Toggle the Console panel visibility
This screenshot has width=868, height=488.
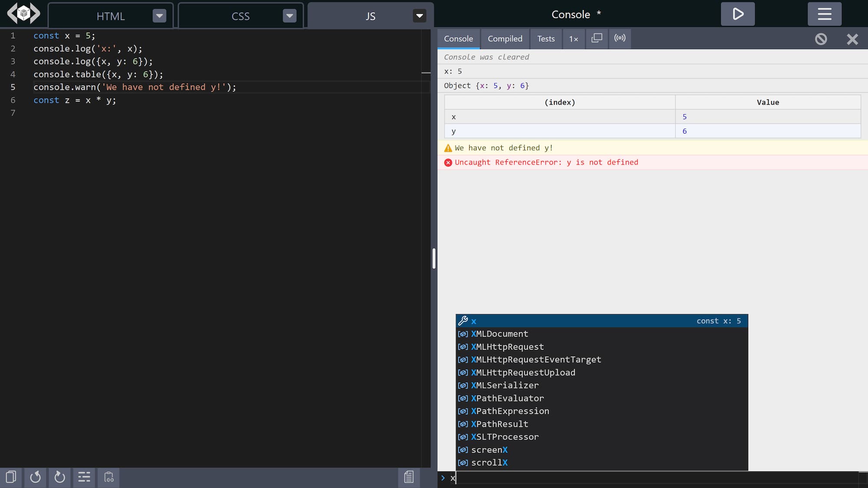(x=854, y=38)
